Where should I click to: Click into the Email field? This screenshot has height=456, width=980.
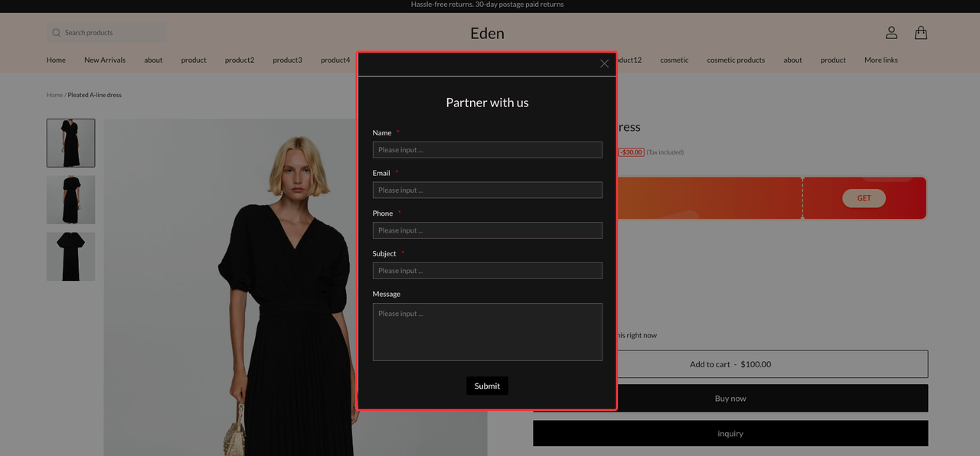pyautogui.click(x=487, y=190)
